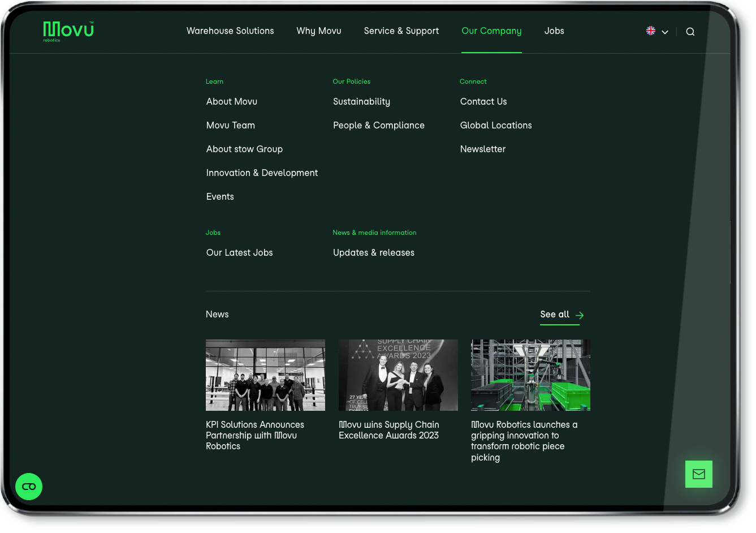Click the Contact Us link

click(483, 102)
